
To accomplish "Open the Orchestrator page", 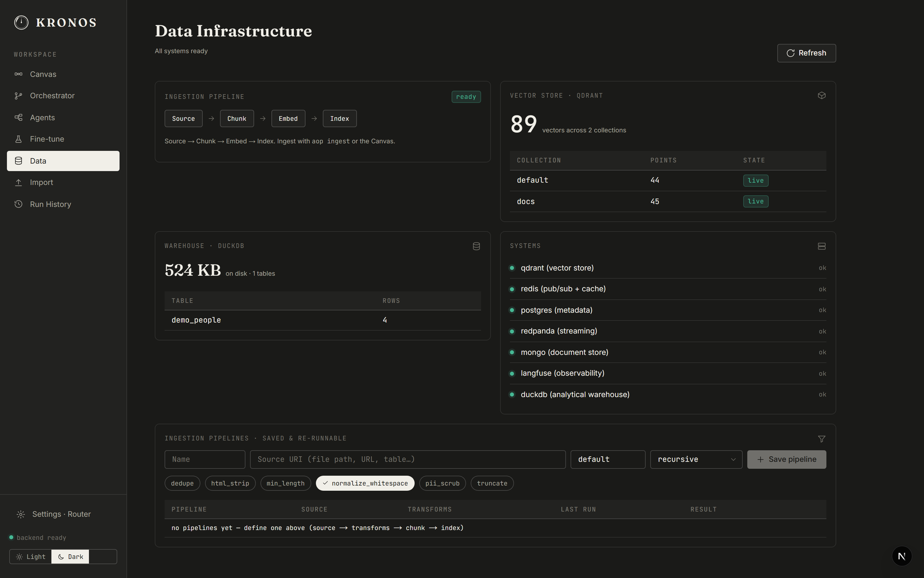I will pyautogui.click(x=63, y=96).
